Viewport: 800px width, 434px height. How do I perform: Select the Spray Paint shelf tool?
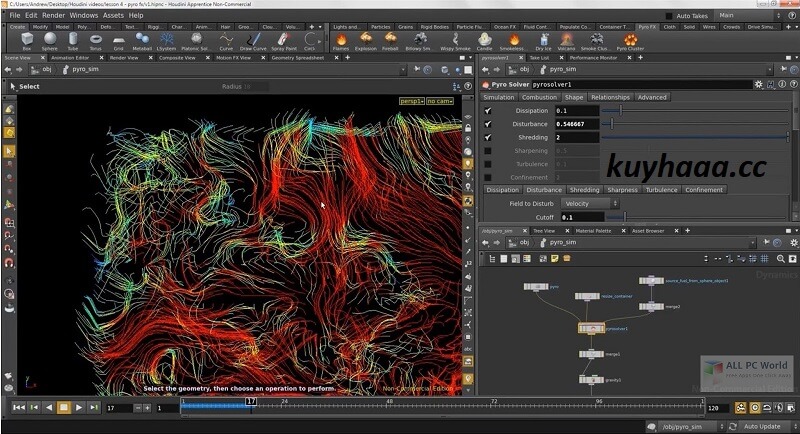(284, 41)
